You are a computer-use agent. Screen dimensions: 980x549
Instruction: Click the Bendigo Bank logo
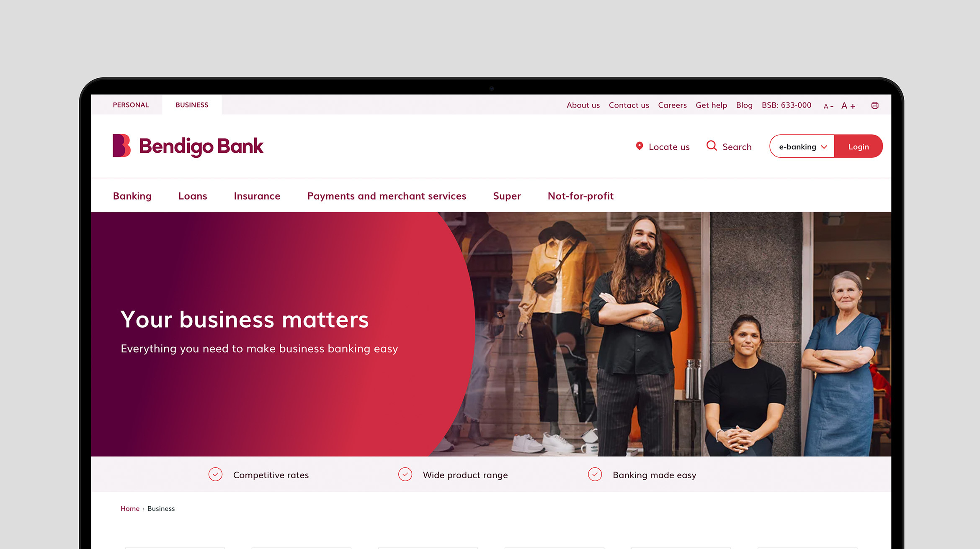coord(188,146)
